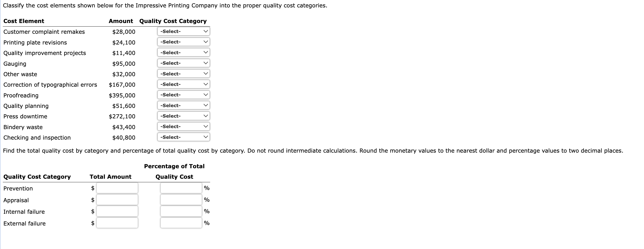
Task: Open the Press downtime category dropdown
Action: coord(183,116)
